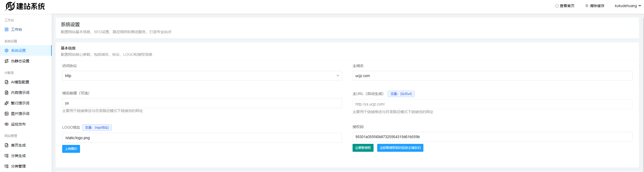This screenshot has width=644, height=172.
Task: Click the AI模型配置 file icon
Action: (x=7, y=82)
